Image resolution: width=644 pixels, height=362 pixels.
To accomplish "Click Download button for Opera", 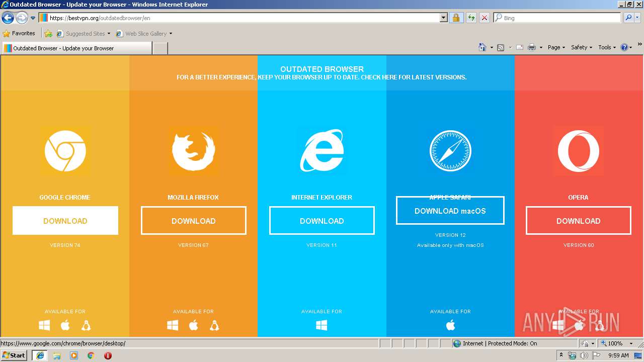I will tap(579, 221).
